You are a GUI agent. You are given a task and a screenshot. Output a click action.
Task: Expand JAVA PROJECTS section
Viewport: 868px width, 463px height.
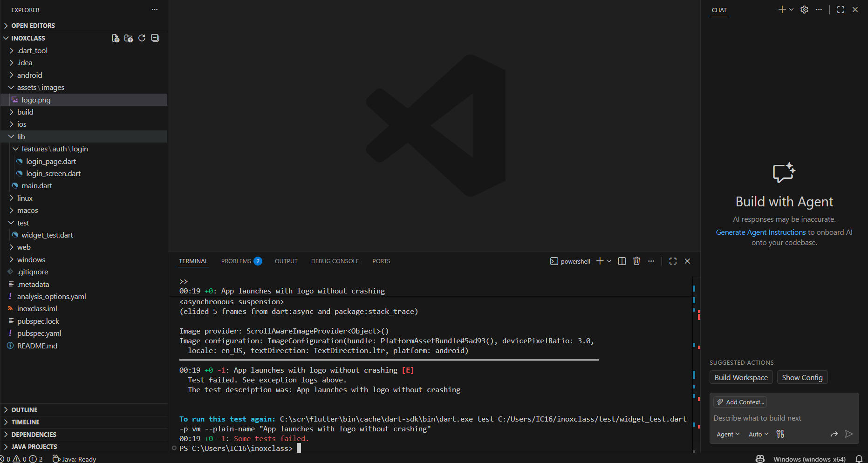[84, 447]
